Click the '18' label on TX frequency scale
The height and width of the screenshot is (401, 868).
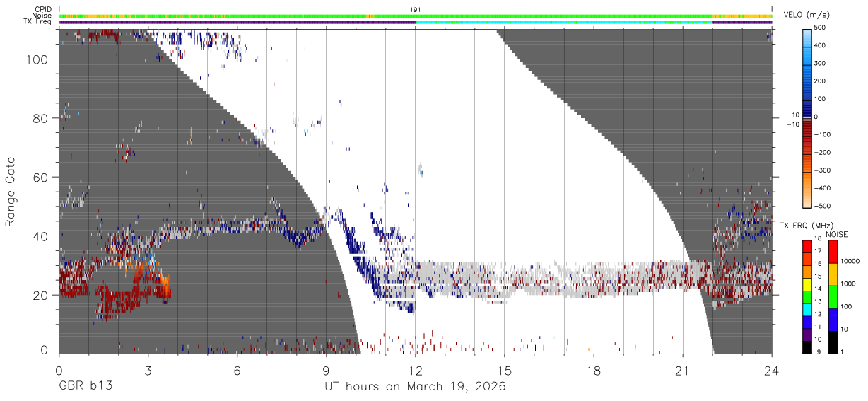pos(819,240)
